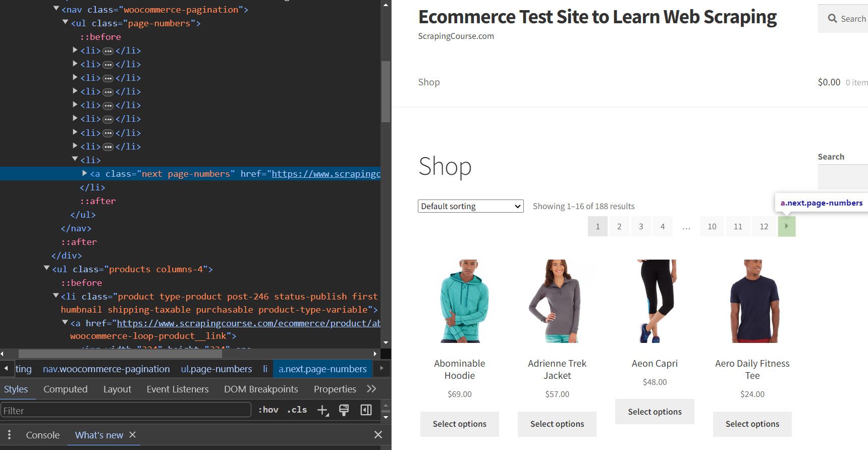
Task: Click the new style rule plus icon
Action: [322, 410]
